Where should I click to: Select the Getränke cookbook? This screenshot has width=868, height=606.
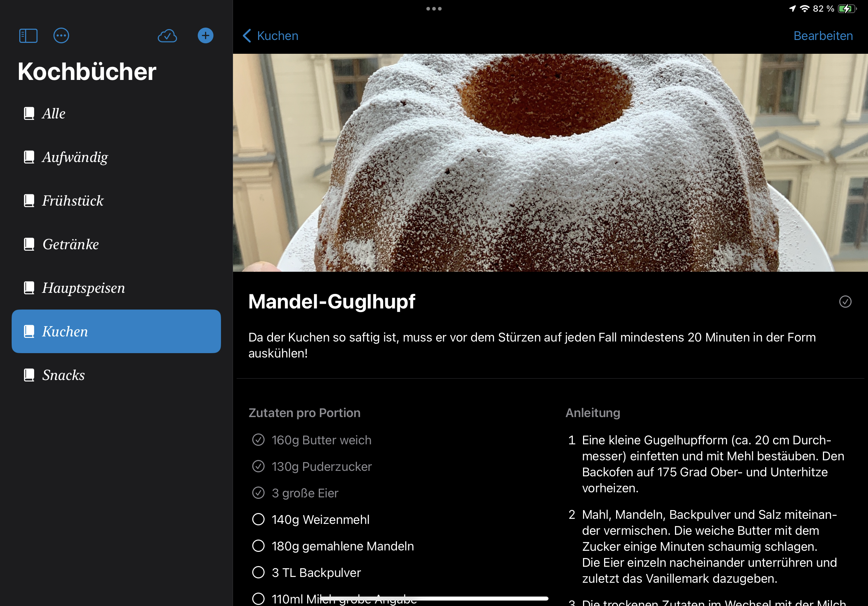[71, 244]
